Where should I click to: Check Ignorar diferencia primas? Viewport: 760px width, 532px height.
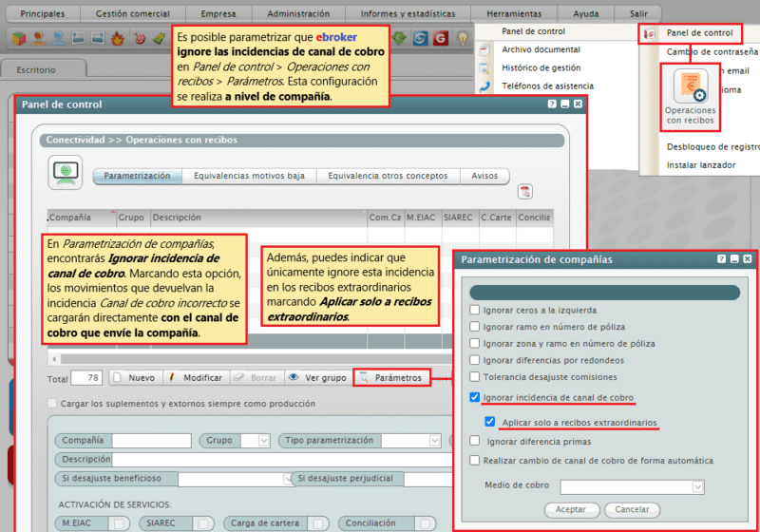tap(474, 441)
